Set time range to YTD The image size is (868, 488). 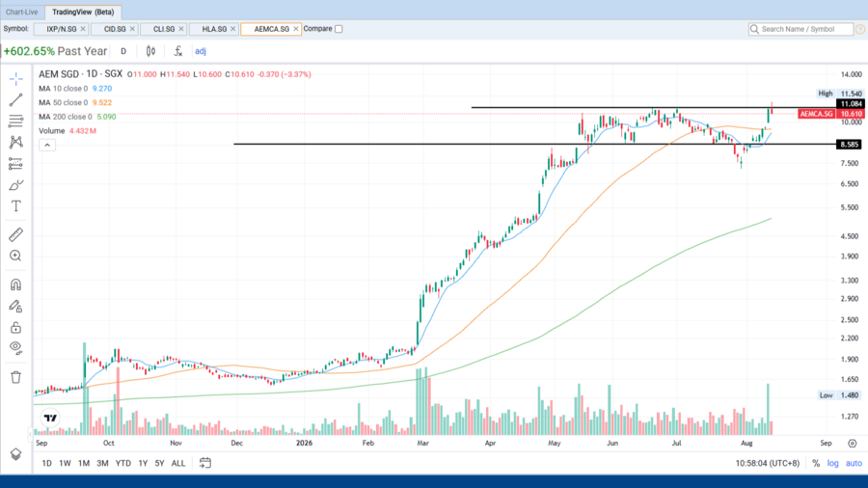click(122, 463)
